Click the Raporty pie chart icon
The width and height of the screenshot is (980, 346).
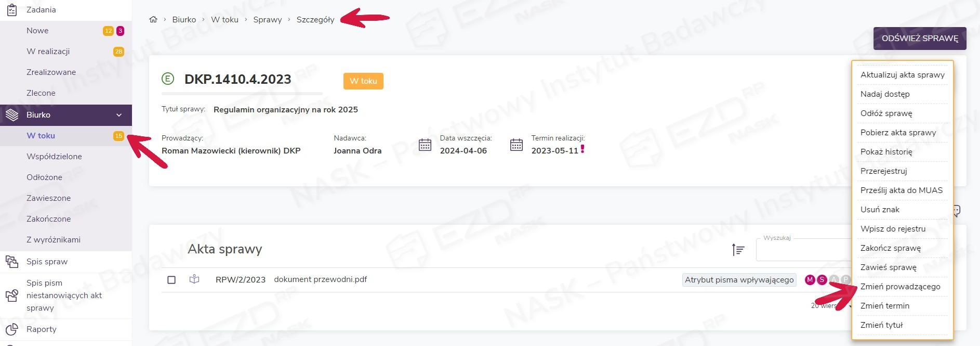11,329
